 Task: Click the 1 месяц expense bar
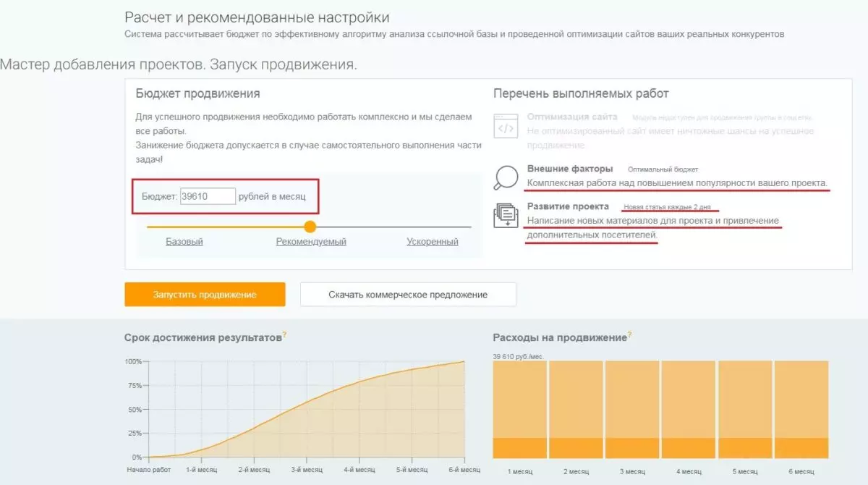(519, 410)
